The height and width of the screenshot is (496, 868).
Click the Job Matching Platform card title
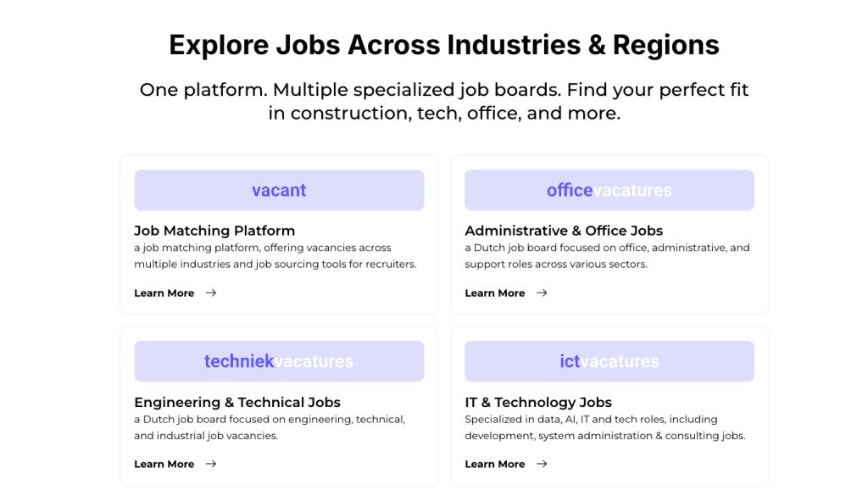[214, 231]
